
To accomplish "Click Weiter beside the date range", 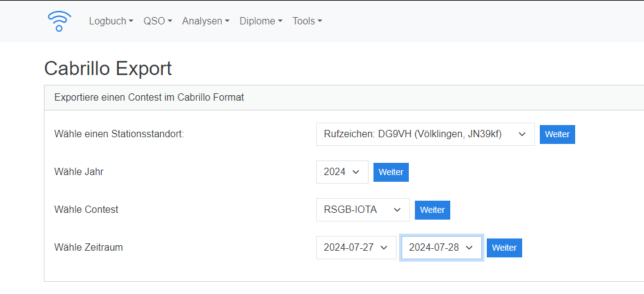I will click(x=504, y=248).
